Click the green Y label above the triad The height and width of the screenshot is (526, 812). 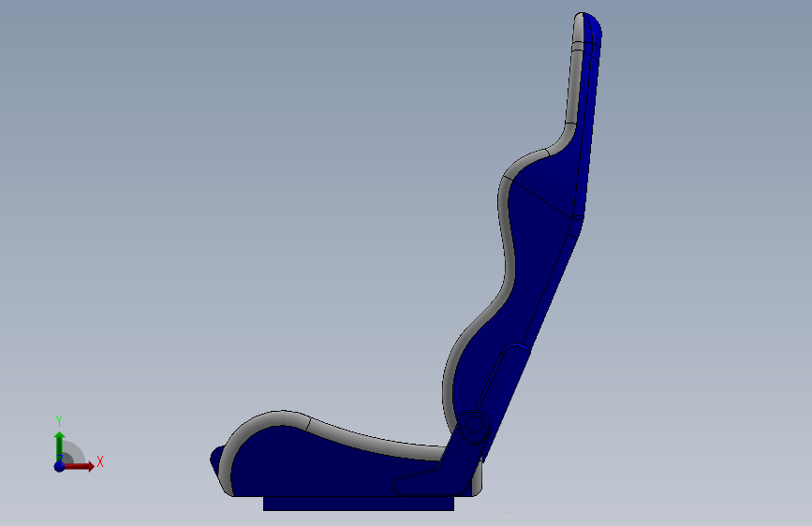(59, 421)
